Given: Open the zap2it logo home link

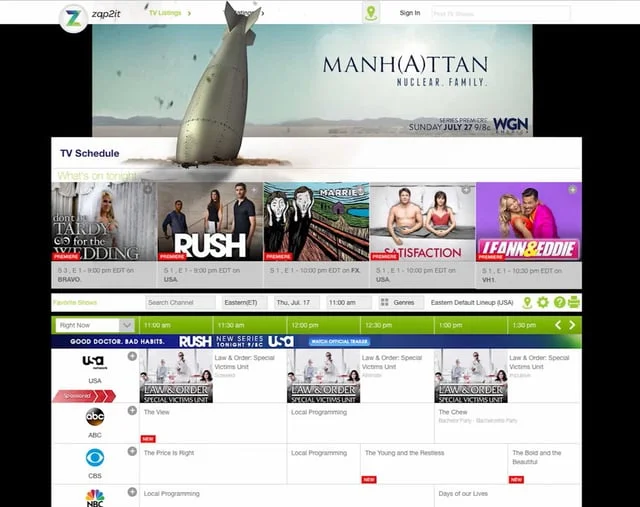Looking at the screenshot, I should (x=73, y=18).
